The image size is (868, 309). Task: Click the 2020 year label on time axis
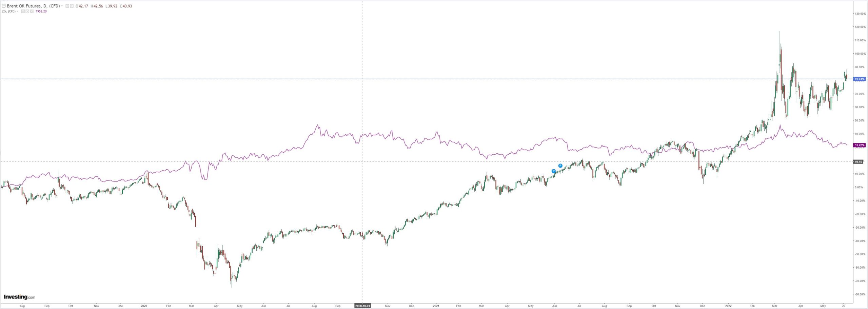pyautogui.click(x=144, y=306)
